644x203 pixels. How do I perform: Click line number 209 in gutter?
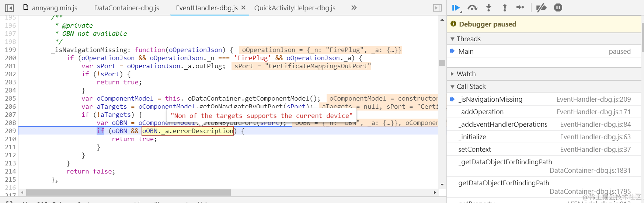(x=10, y=131)
